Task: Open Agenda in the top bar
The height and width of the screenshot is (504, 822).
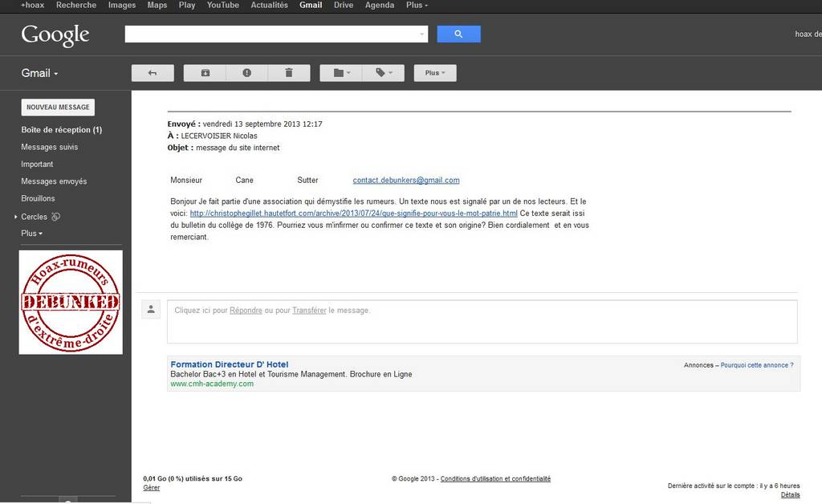Action: click(380, 6)
